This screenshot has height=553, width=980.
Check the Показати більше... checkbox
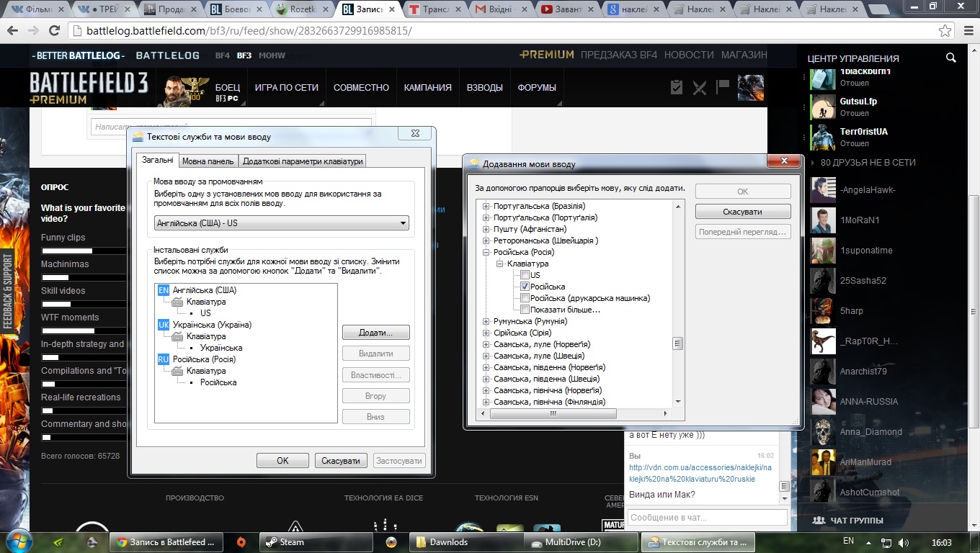click(x=525, y=310)
